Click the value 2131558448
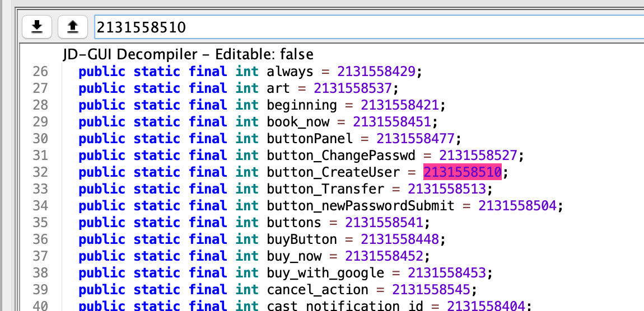Screen dimensions: 644x311 [x=400, y=239]
